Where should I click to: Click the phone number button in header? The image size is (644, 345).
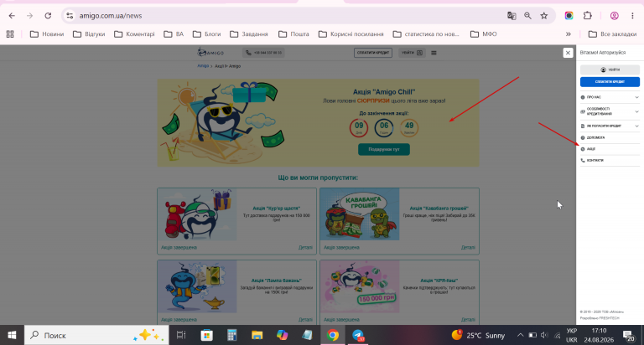point(263,53)
